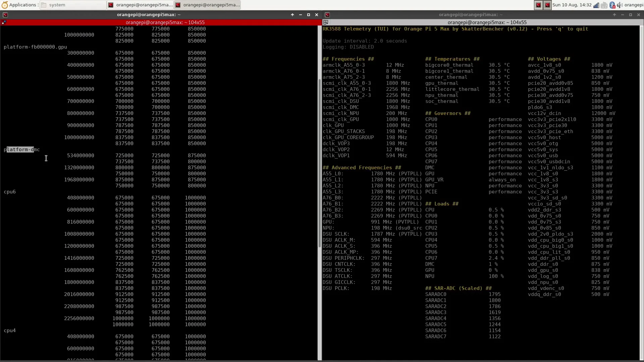Image resolution: width=644 pixels, height=362 pixels.
Task: Click the keyboard layout tray icon
Action: pyautogui.click(x=604, y=5)
